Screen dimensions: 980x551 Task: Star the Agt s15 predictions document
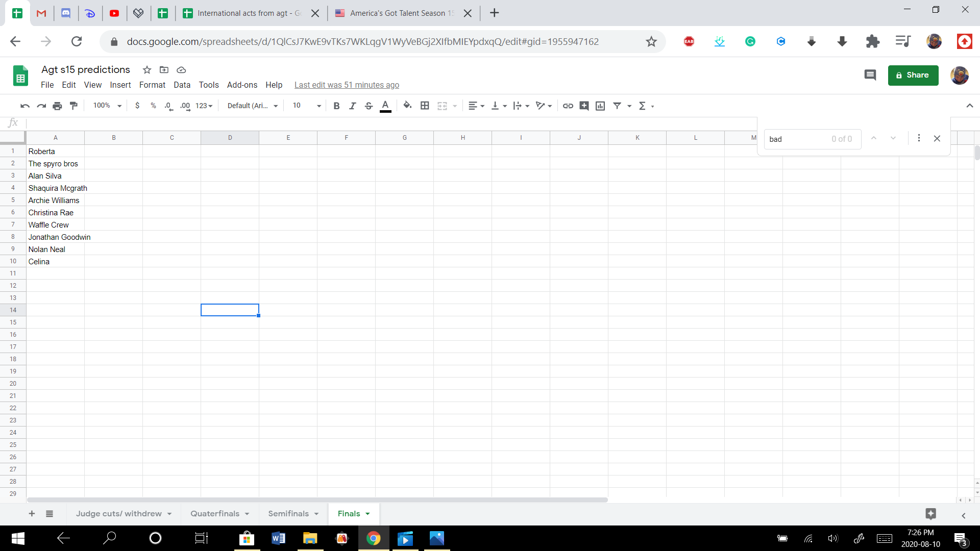click(x=147, y=70)
